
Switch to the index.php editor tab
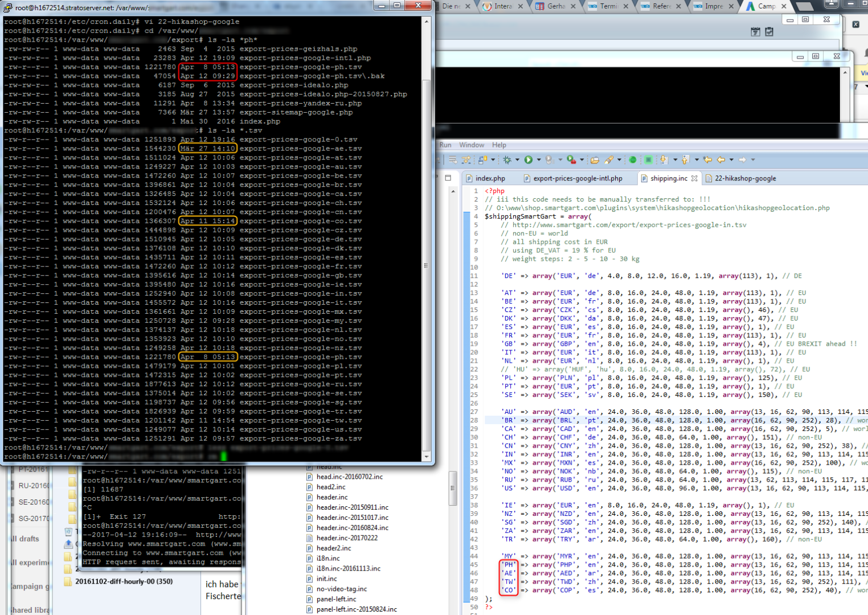(490, 179)
